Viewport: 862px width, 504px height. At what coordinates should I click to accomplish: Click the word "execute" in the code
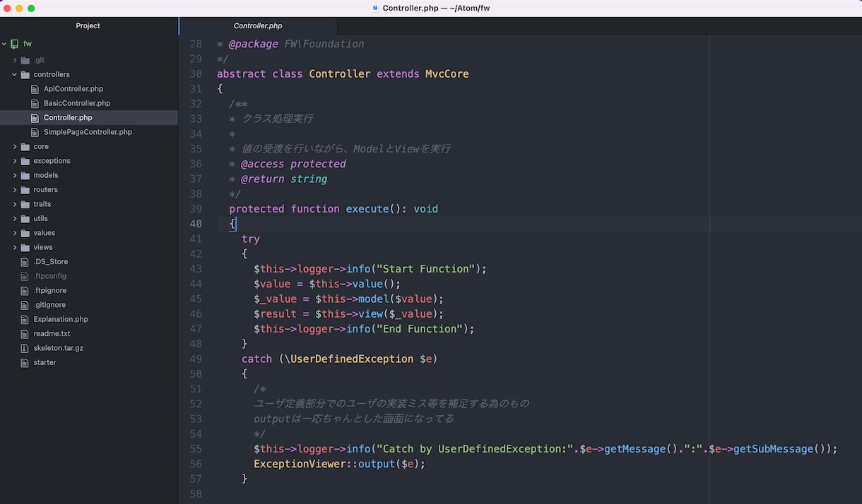pyautogui.click(x=367, y=209)
